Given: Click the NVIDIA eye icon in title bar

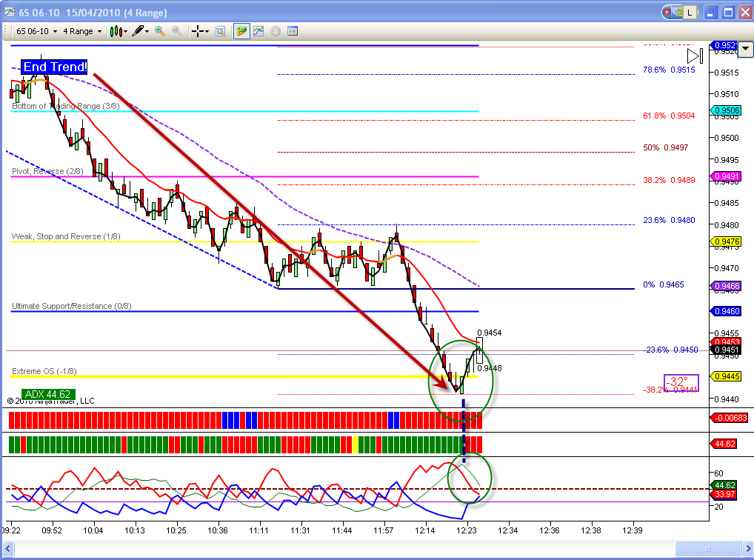Looking at the screenshot, I should (678, 13).
